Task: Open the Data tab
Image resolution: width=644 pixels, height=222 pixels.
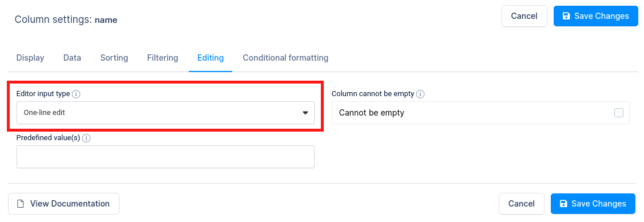Action: (72, 58)
